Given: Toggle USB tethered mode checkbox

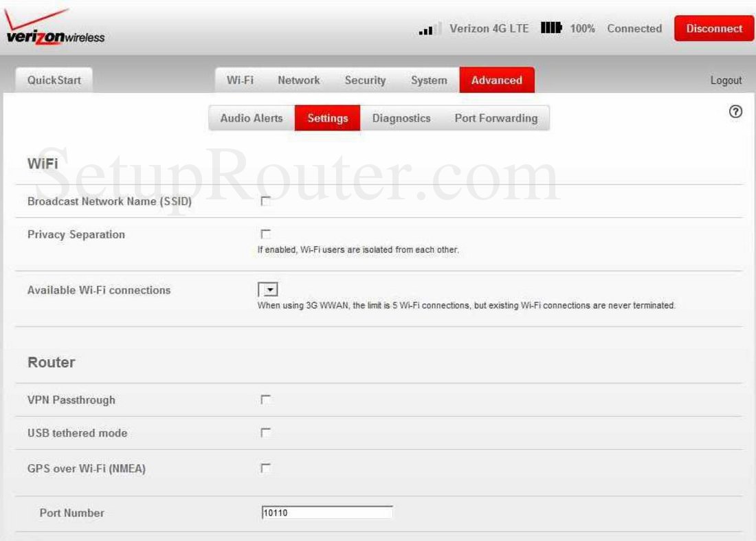Looking at the screenshot, I should tap(266, 432).
